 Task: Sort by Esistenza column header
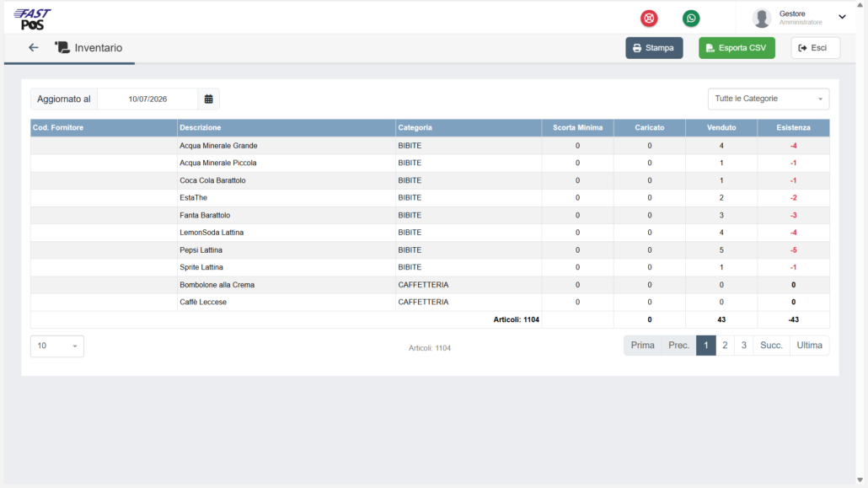click(793, 127)
